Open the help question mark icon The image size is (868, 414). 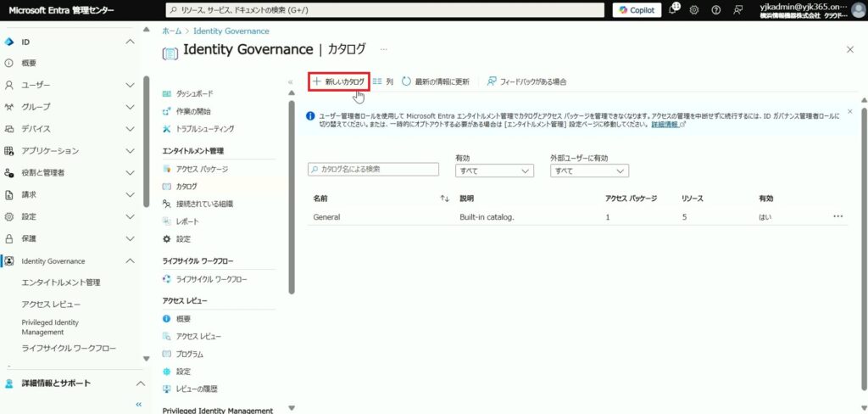coord(716,10)
